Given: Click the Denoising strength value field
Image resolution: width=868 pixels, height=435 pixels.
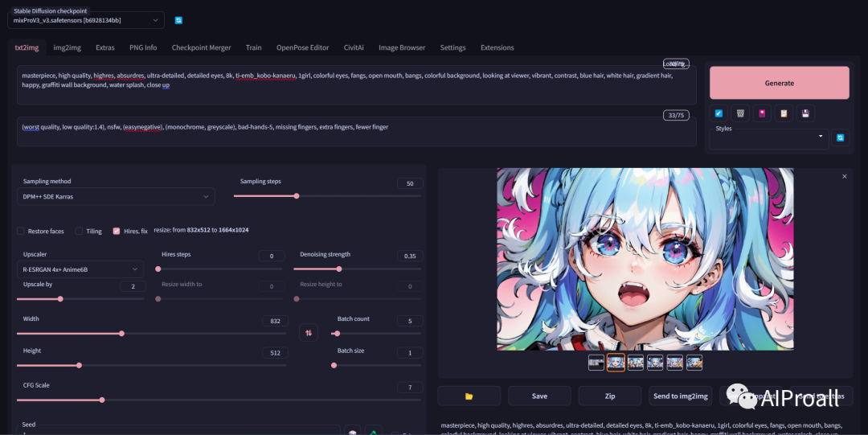Looking at the screenshot, I should click(410, 256).
